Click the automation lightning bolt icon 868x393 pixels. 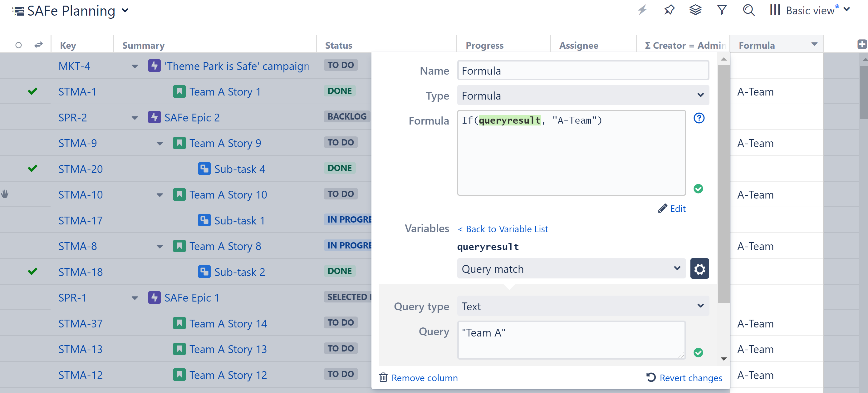point(642,10)
